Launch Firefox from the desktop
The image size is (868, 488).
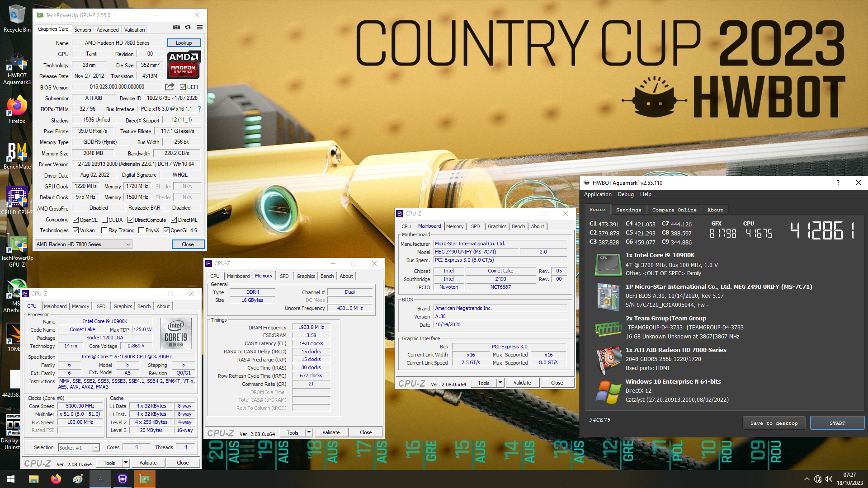17,109
